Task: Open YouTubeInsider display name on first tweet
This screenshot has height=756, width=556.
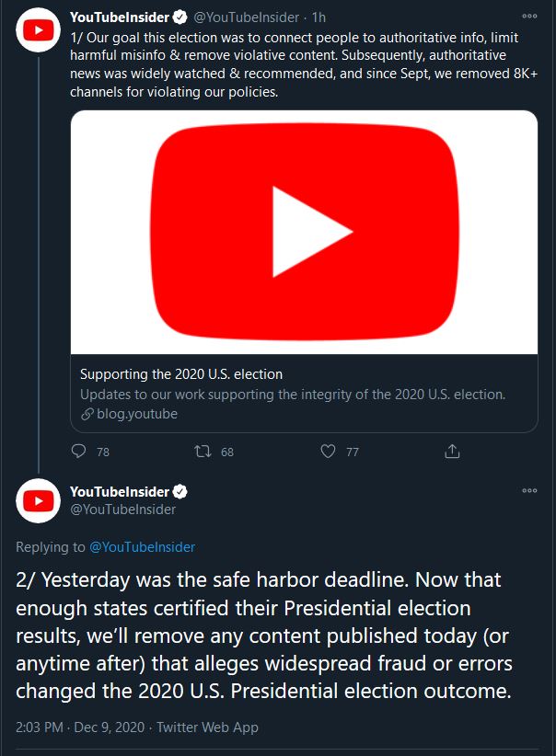Action: coord(120,17)
